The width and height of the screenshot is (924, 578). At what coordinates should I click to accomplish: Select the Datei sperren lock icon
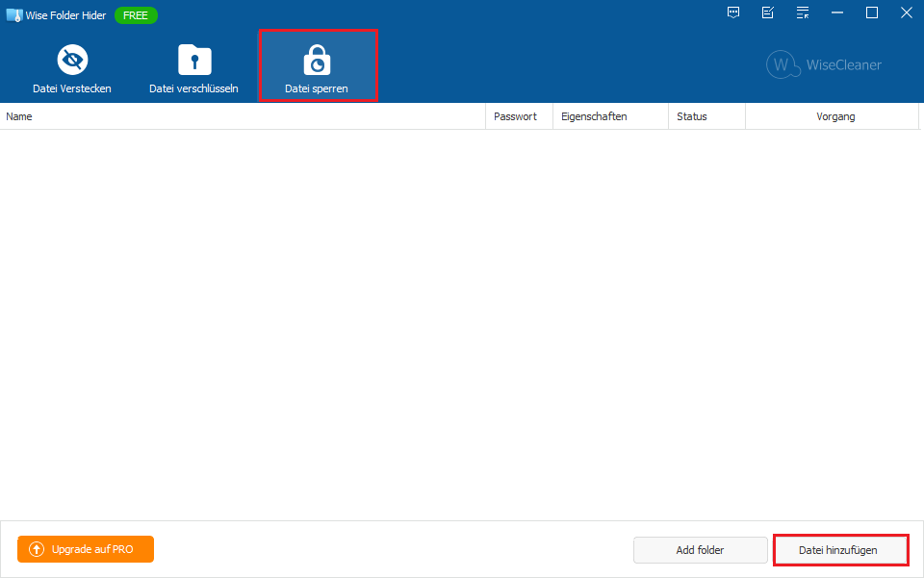pos(316,62)
